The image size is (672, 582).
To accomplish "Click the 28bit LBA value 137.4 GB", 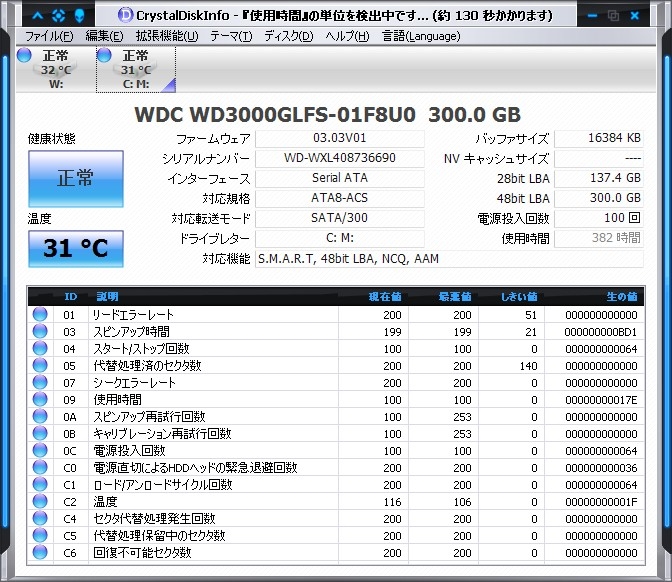I will pyautogui.click(x=599, y=178).
